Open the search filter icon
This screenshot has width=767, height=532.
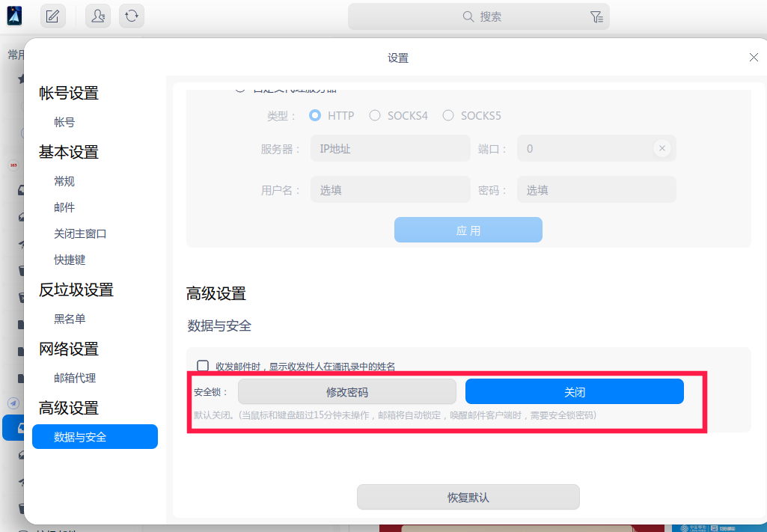coord(596,17)
